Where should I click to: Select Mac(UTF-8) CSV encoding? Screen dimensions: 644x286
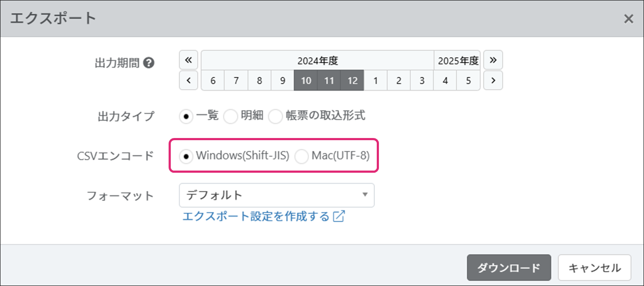(302, 157)
